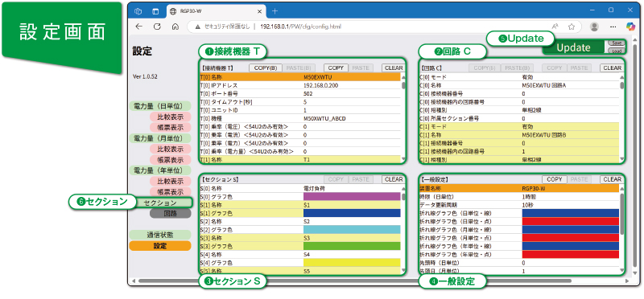Click CLEAR in the セクション S panel
The height and width of the screenshot is (299, 644).
[x=393, y=179]
